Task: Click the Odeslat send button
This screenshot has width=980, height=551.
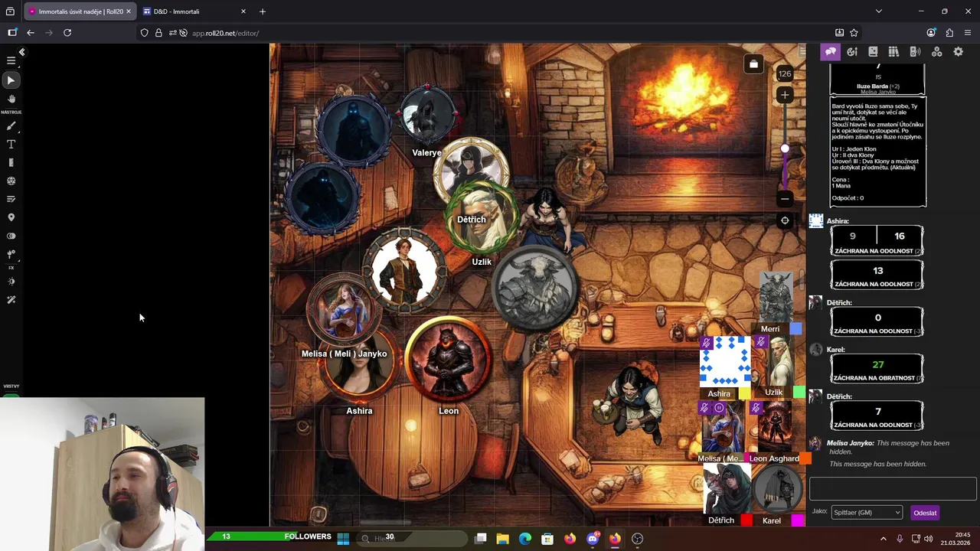Action: pos(925,513)
